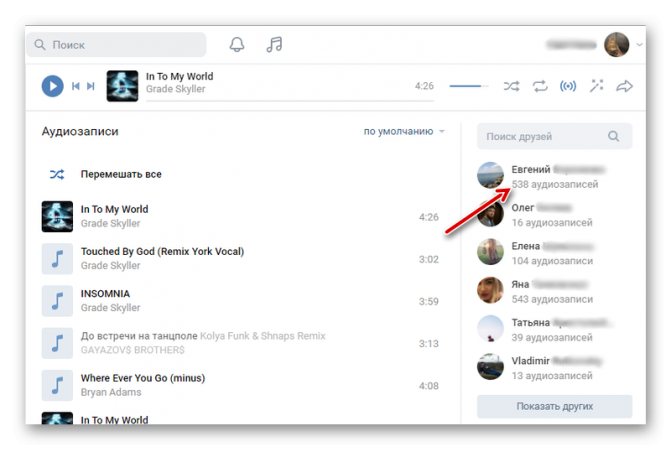This screenshot has height=452, width=671.
Task: Toggle shuffle in the player bar
Action: [511, 86]
